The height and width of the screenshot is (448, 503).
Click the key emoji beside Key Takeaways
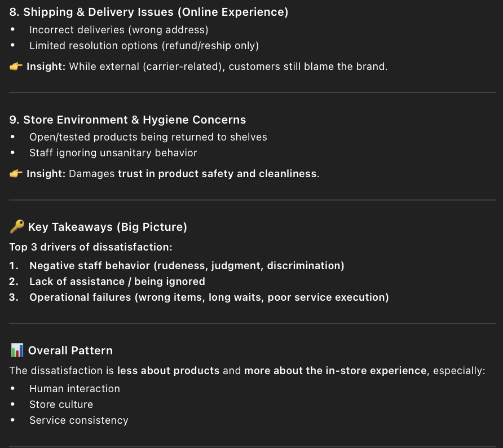coord(17,227)
